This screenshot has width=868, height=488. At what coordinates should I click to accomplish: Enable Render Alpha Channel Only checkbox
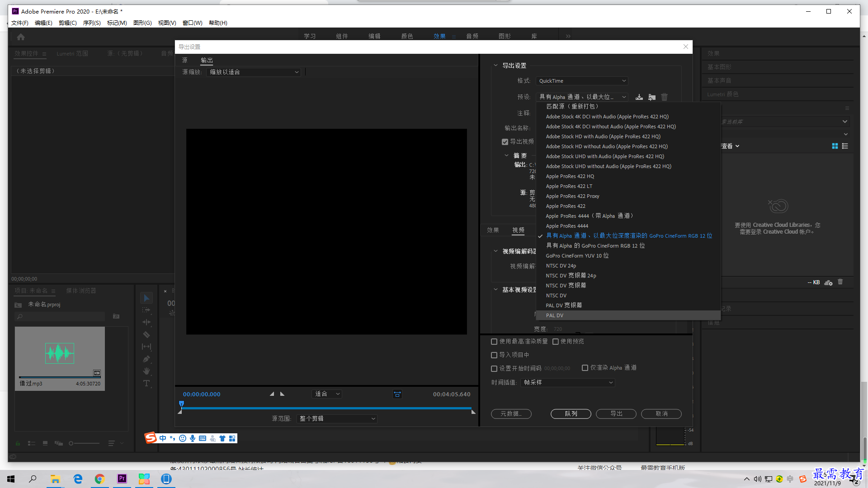(x=585, y=368)
